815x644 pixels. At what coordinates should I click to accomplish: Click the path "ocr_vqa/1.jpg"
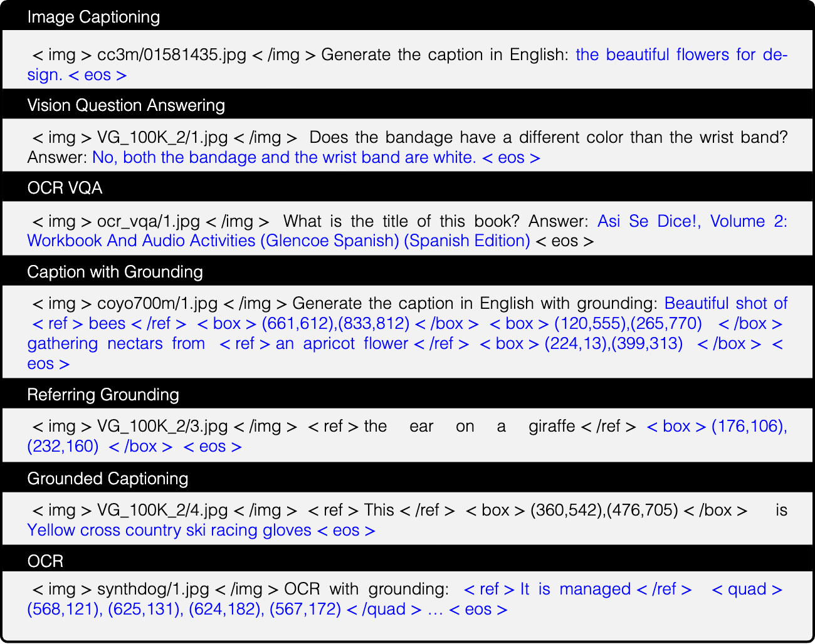pyautogui.click(x=149, y=221)
